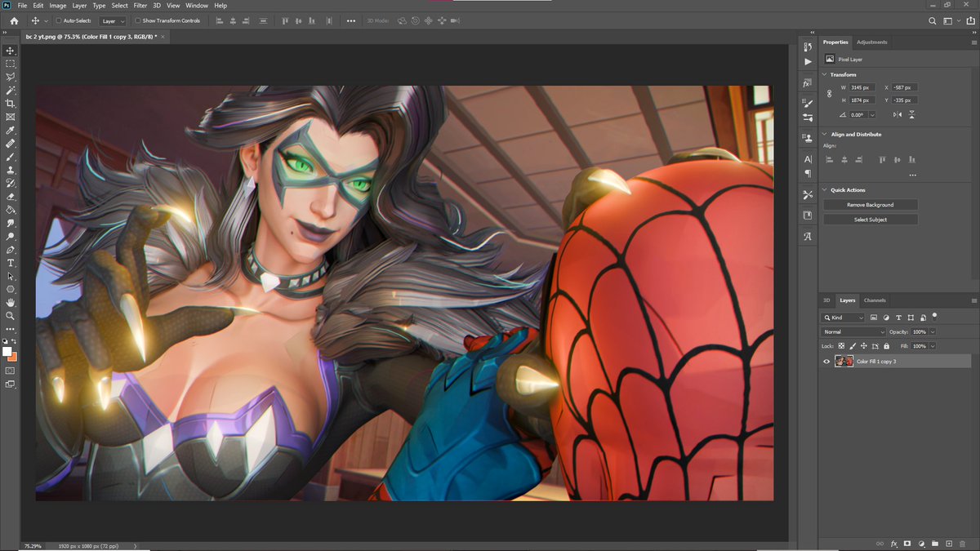Open the Normal blend mode dropdown

click(x=853, y=332)
